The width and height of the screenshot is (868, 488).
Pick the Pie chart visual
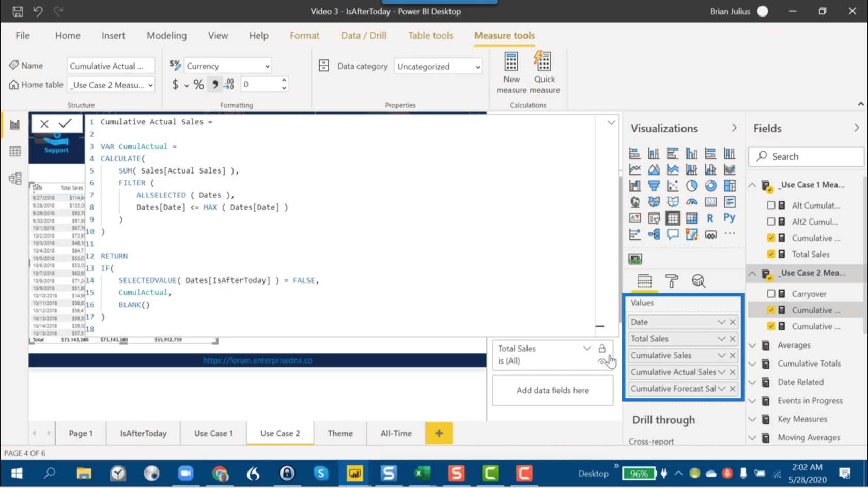tap(692, 185)
